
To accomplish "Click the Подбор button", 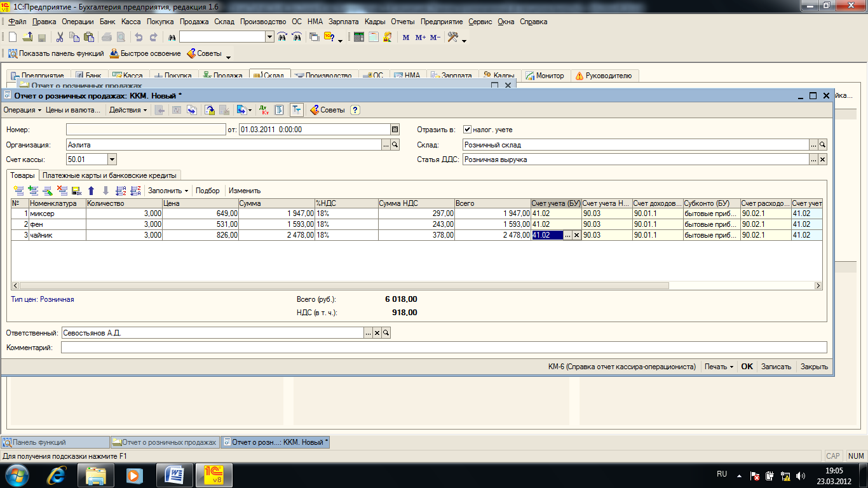I will [x=208, y=191].
